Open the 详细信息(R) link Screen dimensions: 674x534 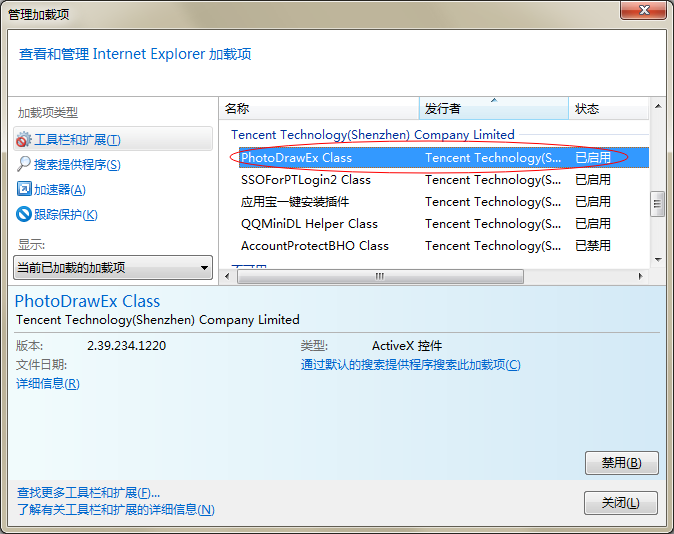48,384
